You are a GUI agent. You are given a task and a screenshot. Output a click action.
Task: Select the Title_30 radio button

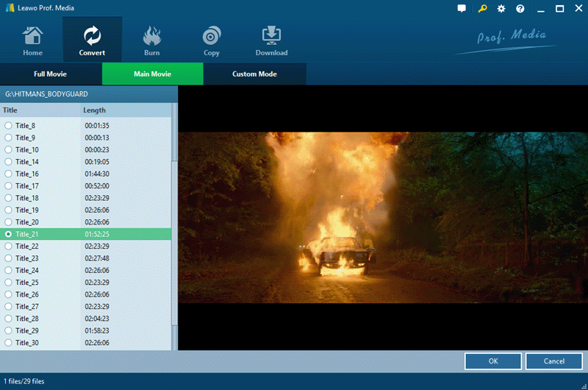tap(8, 343)
